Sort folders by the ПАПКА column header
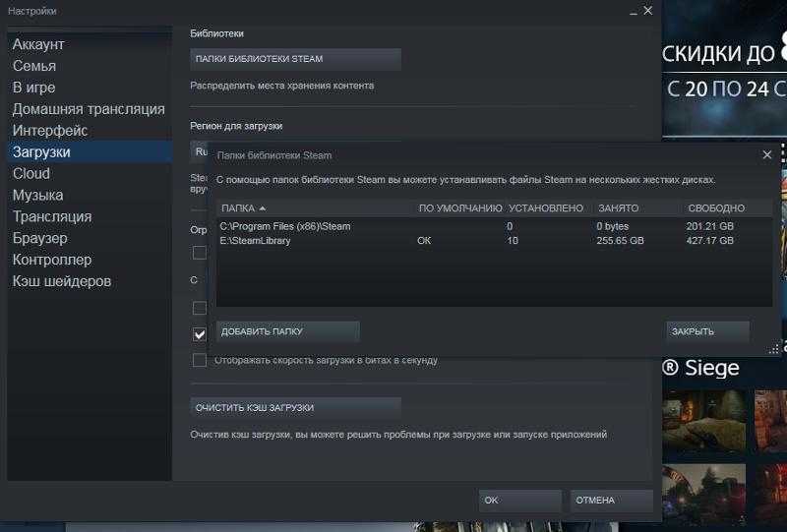The image size is (787, 532). pyautogui.click(x=316, y=208)
